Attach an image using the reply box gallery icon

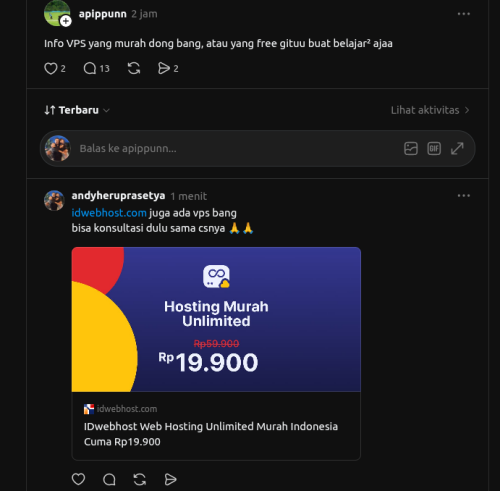tap(411, 149)
